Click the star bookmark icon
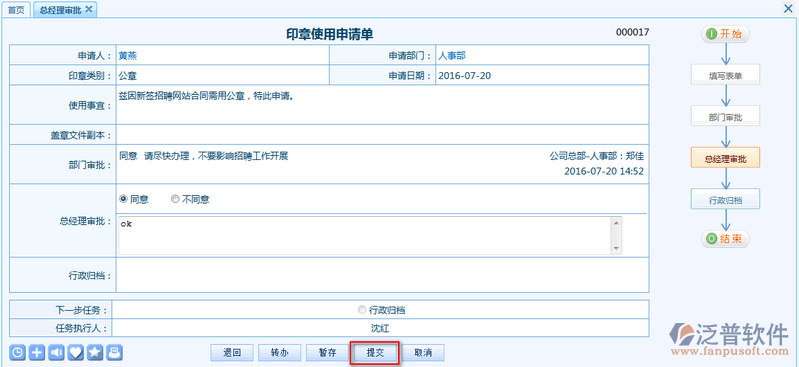799x367 pixels. click(95, 352)
